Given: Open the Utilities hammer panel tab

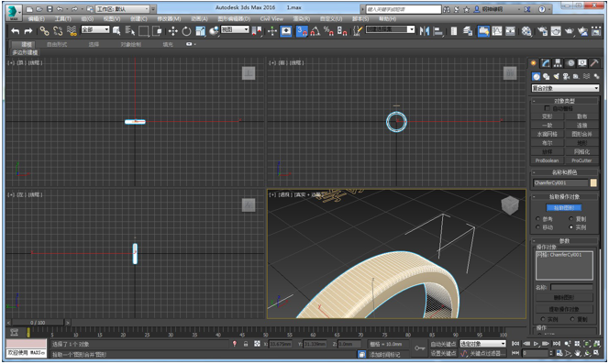Looking at the screenshot, I should point(594,63).
